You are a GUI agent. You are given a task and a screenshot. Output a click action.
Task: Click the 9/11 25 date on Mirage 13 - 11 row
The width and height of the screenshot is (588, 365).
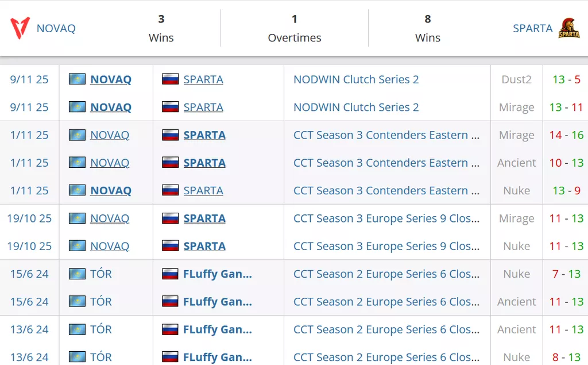tap(29, 107)
